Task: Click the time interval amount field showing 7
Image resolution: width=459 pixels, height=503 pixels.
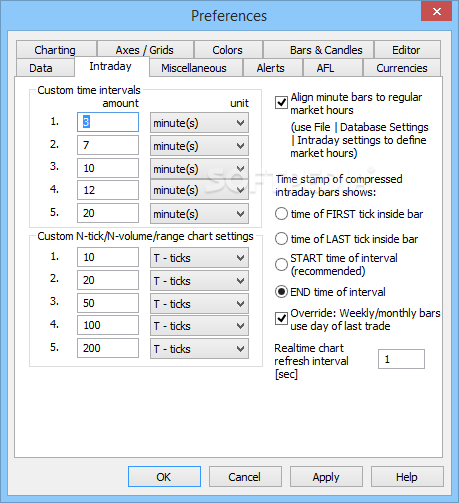Action: tap(108, 145)
